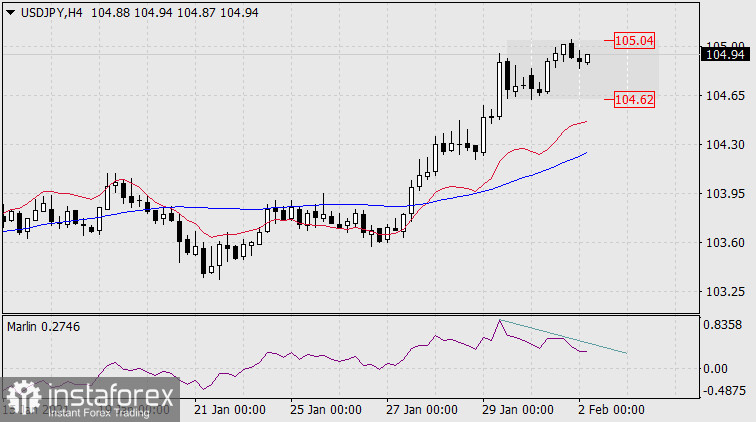
Task: Select the teal divergence trendline on Marlin
Action: point(563,337)
